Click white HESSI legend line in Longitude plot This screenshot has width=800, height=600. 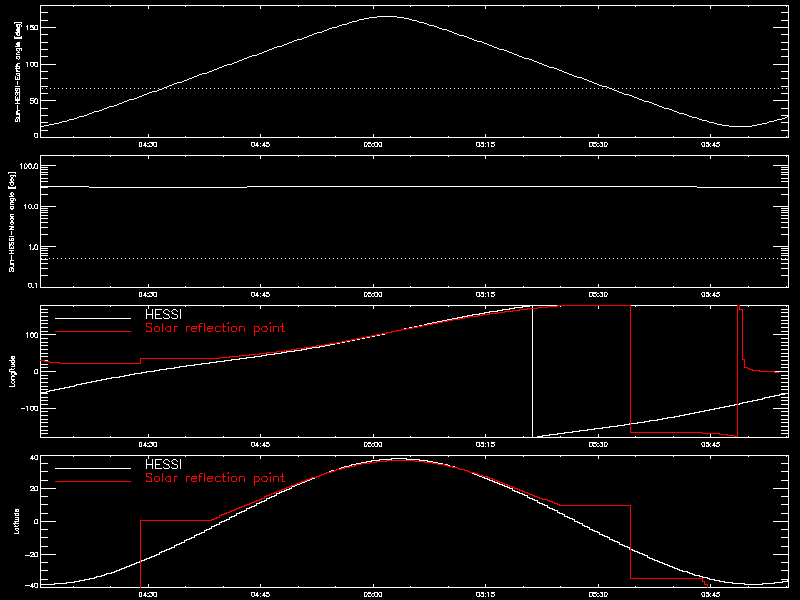click(93, 318)
